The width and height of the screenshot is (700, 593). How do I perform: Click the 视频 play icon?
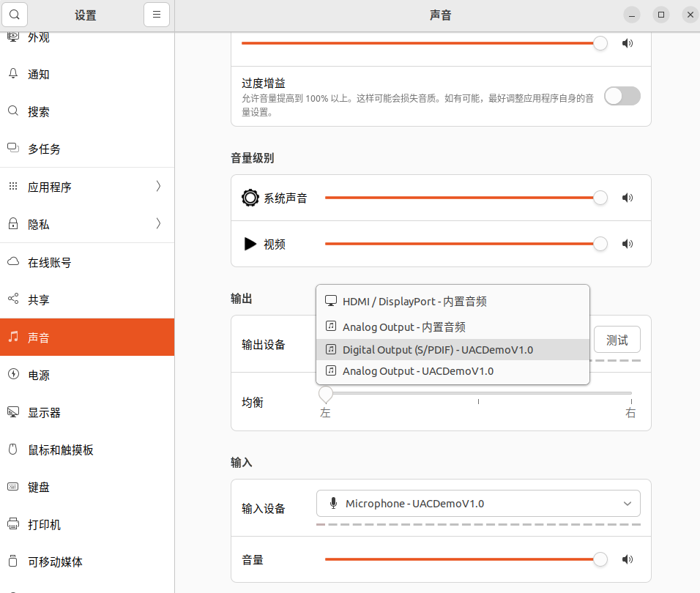pyautogui.click(x=250, y=244)
